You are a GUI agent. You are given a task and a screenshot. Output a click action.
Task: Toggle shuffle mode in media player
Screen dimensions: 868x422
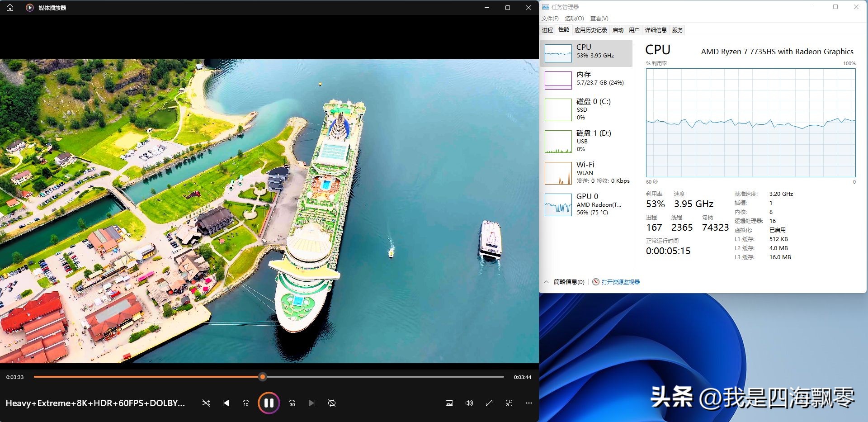[206, 403]
